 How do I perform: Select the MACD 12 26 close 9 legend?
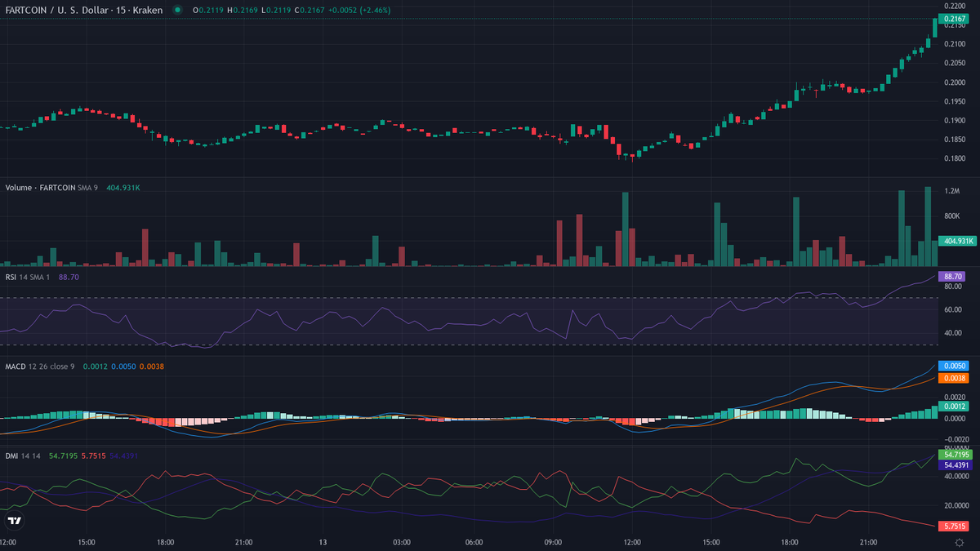click(40, 367)
